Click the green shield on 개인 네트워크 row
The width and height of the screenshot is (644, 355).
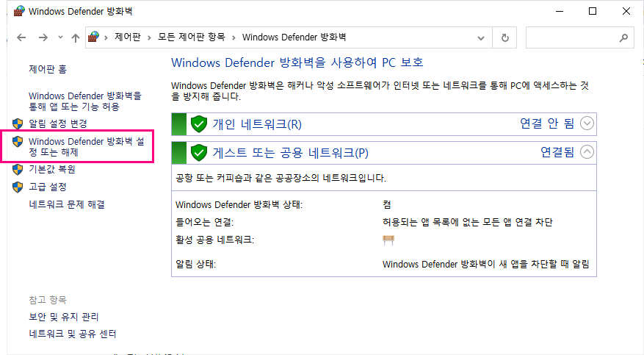199,123
